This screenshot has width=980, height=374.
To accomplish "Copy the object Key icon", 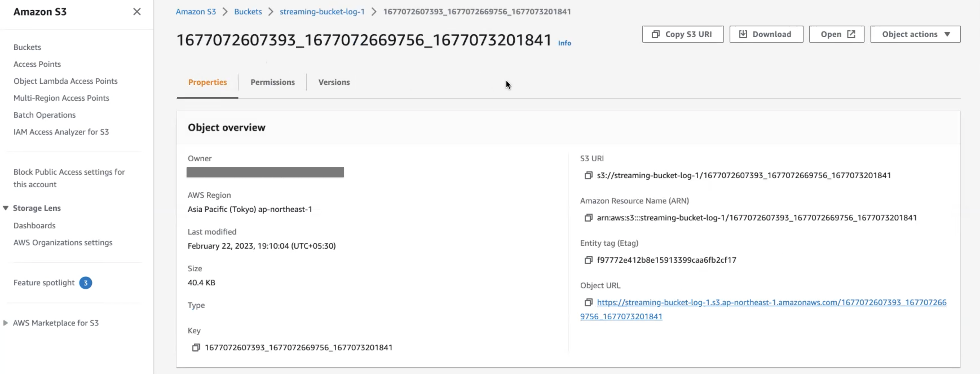I will [x=196, y=347].
